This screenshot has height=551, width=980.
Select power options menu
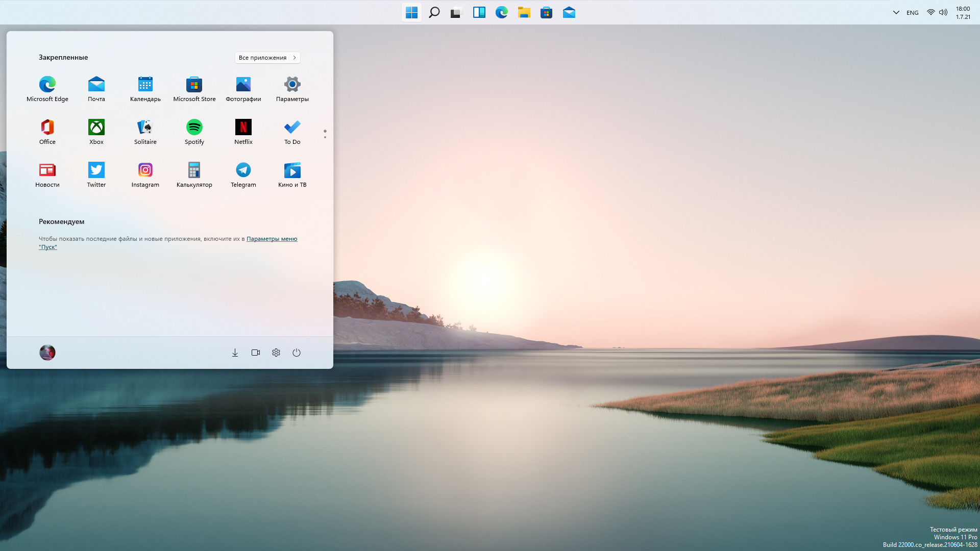[297, 353]
